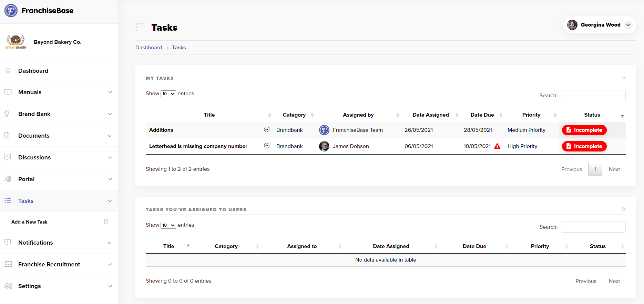Toggle Incomplete status for Additions task
The image size is (644, 304).
584,130
